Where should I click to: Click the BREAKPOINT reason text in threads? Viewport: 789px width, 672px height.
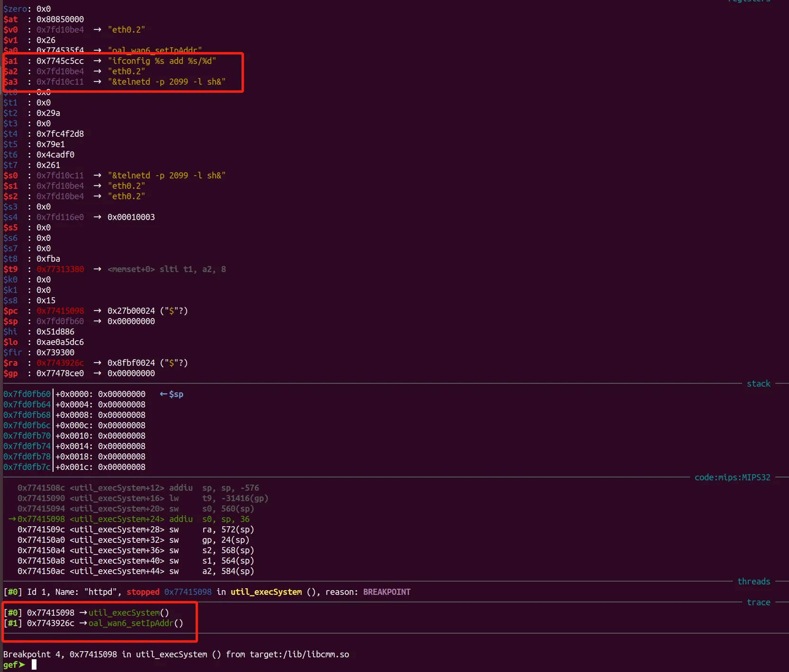[386, 592]
